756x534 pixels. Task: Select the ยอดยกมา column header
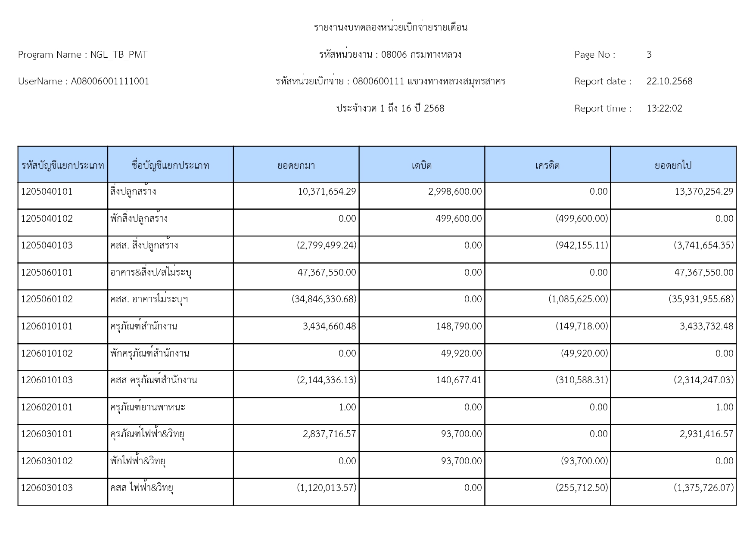coord(296,165)
